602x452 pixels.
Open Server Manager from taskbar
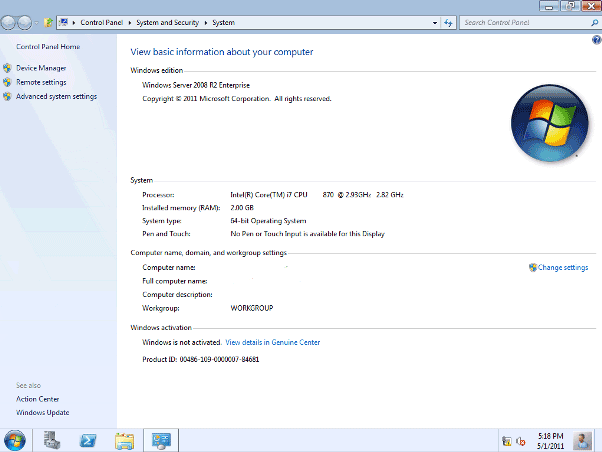tap(52, 440)
